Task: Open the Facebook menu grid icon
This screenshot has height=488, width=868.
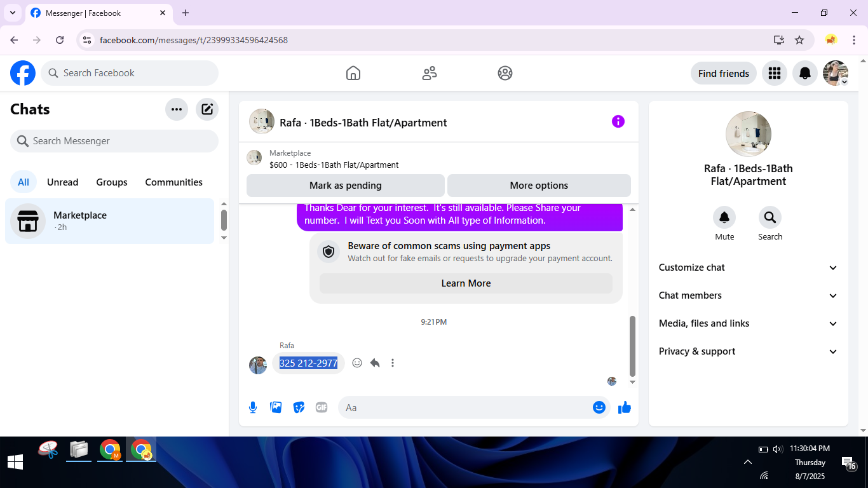Action: 774,73
